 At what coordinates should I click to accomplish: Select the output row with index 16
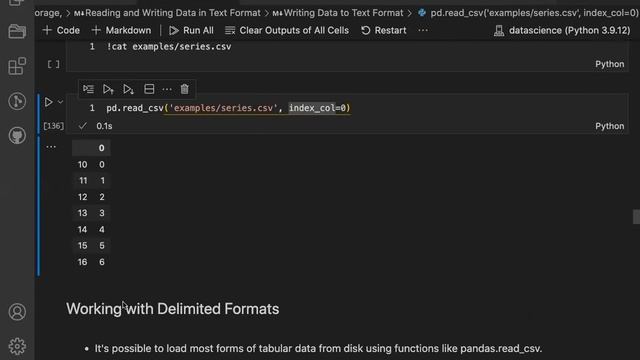91,262
